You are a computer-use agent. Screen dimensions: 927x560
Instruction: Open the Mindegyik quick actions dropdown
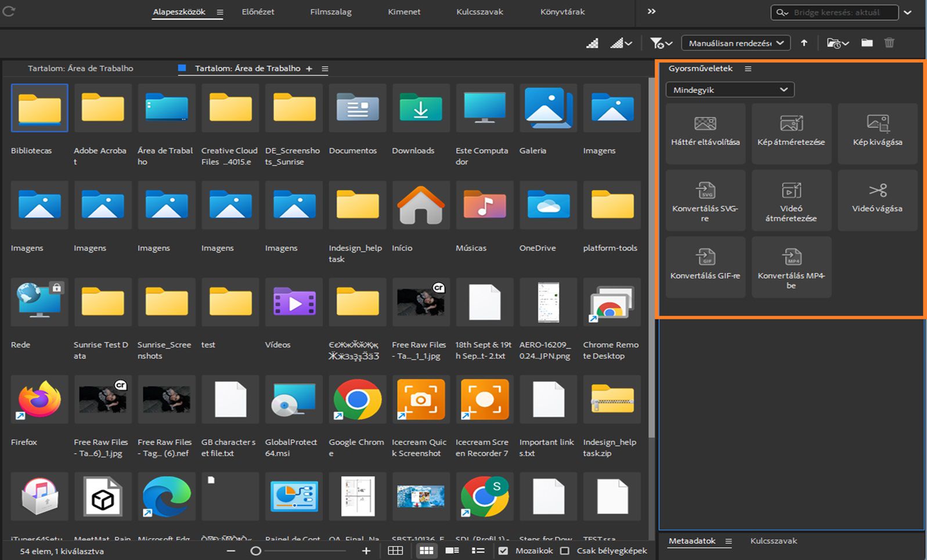click(x=730, y=90)
